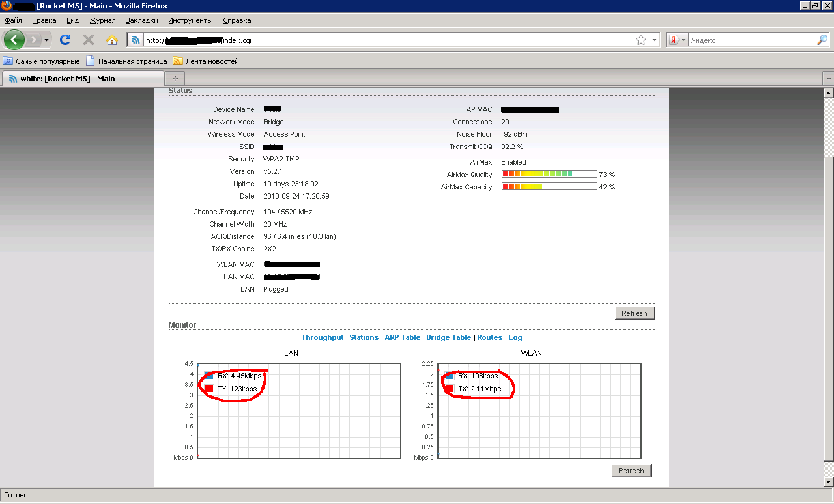The width and height of the screenshot is (834, 504).
Task: Click the AirMax Quality progress bar
Action: 549,175
